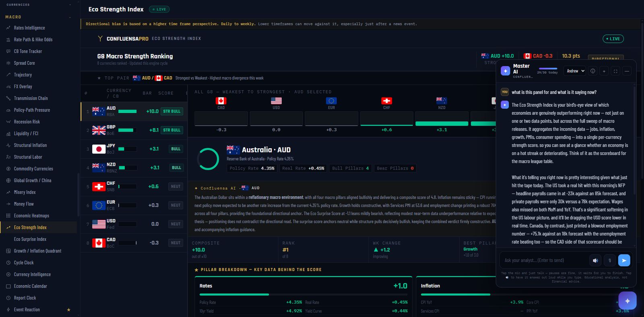Select the GBP row in ranking
Image resolution: width=644 pixels, height=317 pixels.
pyautogui.click(x=134, y=130)
